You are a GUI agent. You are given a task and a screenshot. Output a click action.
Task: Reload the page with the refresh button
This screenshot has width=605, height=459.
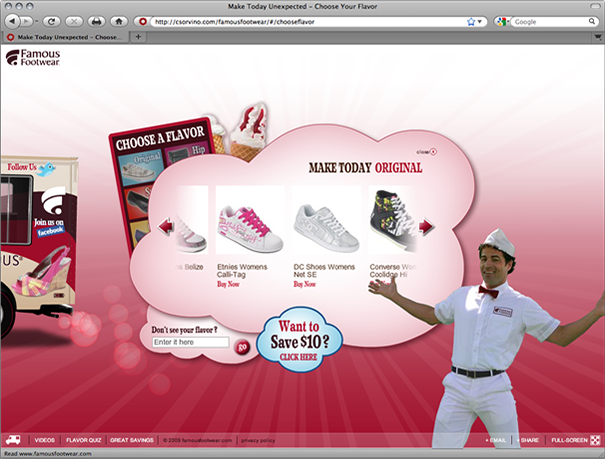(51, 22)
